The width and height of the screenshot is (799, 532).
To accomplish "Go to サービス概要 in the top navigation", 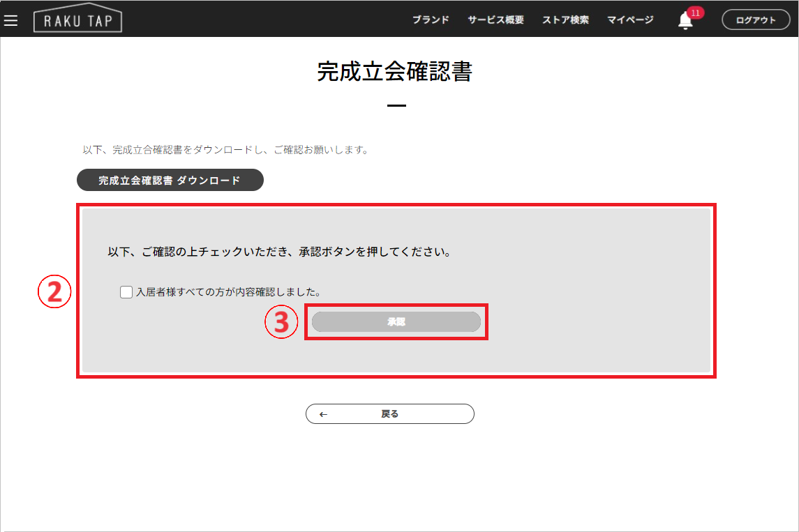I will click(495, 20).
